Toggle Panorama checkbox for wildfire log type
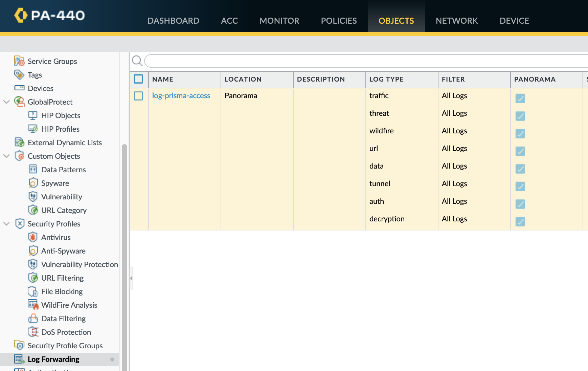The width and height of the screenshot is (588, 371). pos(520,134)
